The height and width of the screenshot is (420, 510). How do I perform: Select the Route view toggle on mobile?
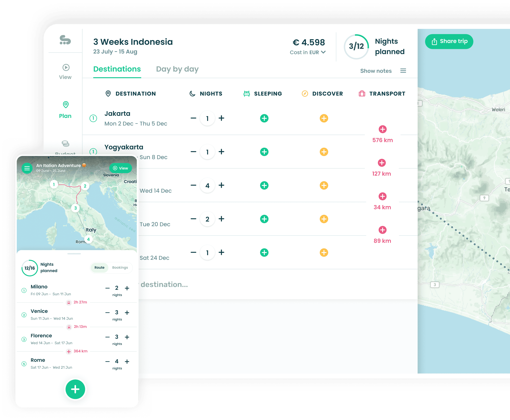(x=99, y=268)
